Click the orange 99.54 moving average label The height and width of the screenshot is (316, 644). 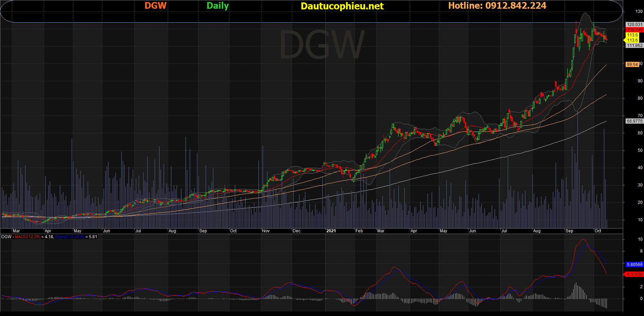click(632, 65)
